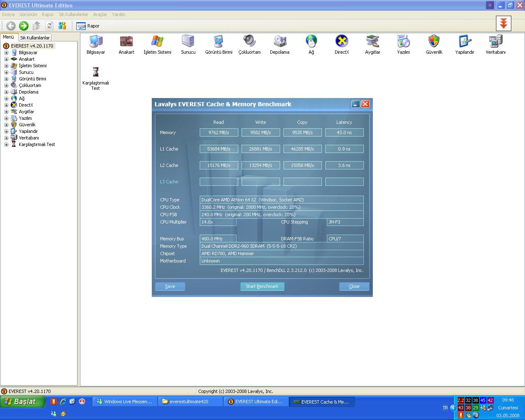Viewport: 525px width, 420px height.
Task: Expand the Görüntü Birimi tree node
Action: tap(6, 79)
